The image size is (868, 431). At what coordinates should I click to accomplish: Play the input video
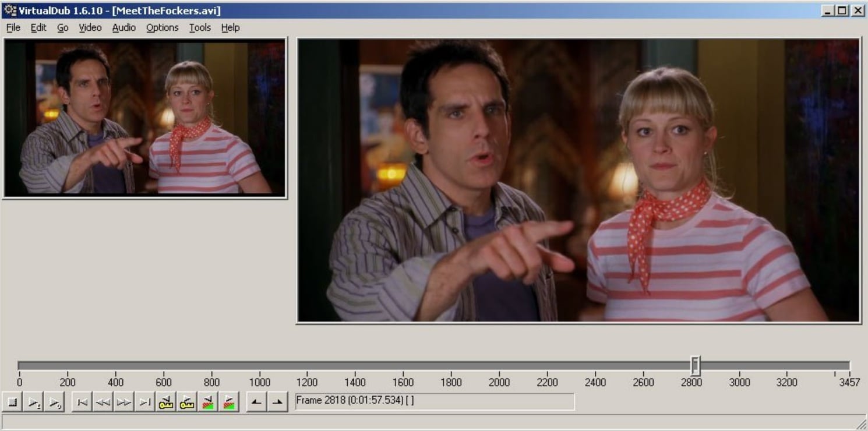33,401
